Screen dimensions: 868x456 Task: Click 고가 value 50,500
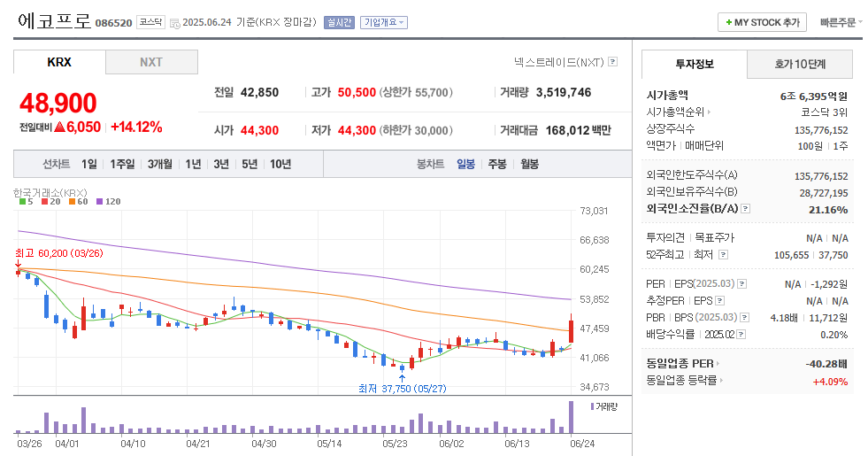(357, 93)
